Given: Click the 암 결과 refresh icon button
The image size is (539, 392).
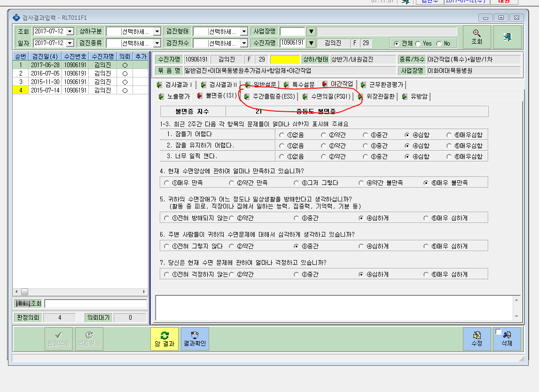Looking at the screenshot, I should (164, 339).
